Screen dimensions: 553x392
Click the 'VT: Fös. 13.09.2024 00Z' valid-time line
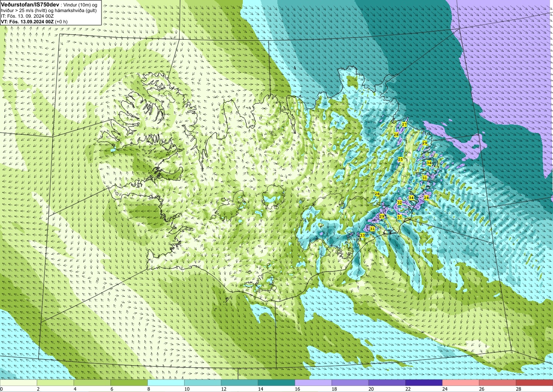point(28,22)
